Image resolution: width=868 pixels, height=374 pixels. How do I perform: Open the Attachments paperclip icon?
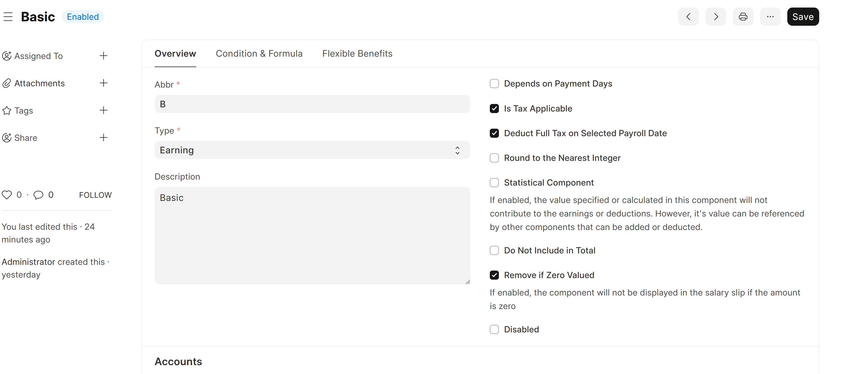[x=6, y=83]
